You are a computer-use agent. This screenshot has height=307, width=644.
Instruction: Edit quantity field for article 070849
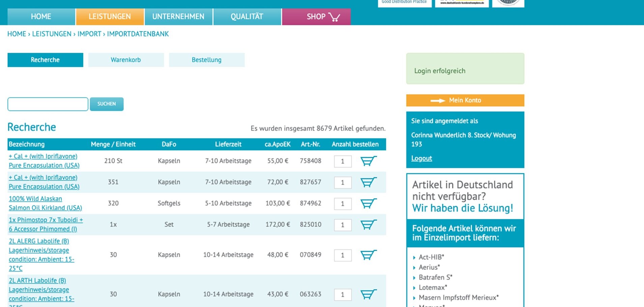click(x=343, y=255)
